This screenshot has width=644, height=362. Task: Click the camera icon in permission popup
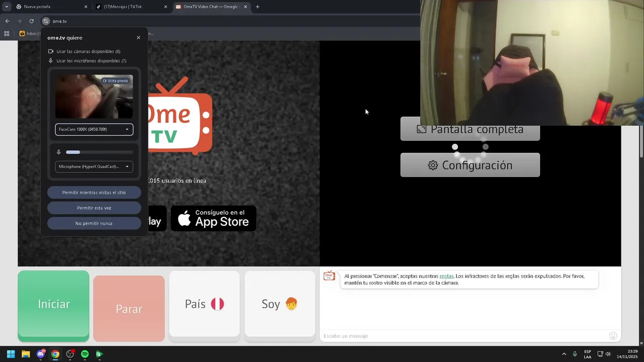tap(51, 51)
